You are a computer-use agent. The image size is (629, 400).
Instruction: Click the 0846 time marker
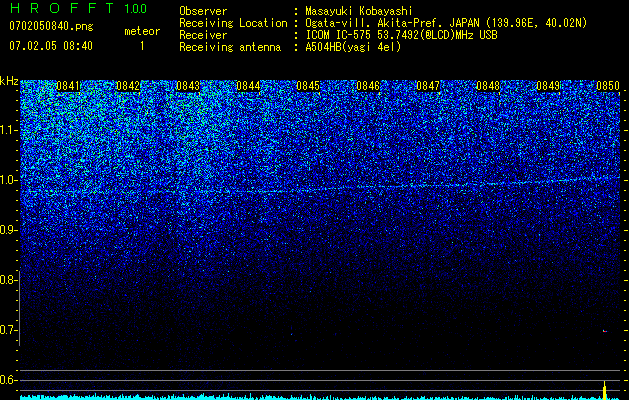[368, 86]
